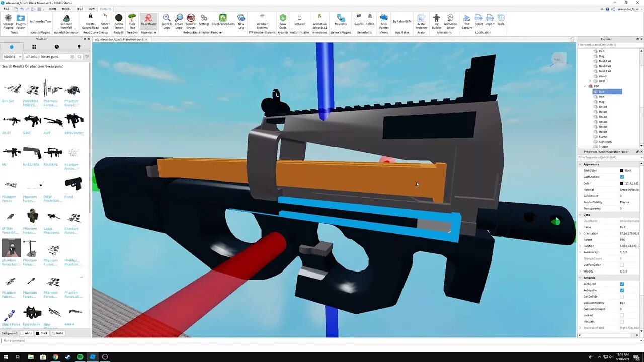Toggle the Archivable checkbox

pos(622,290)
